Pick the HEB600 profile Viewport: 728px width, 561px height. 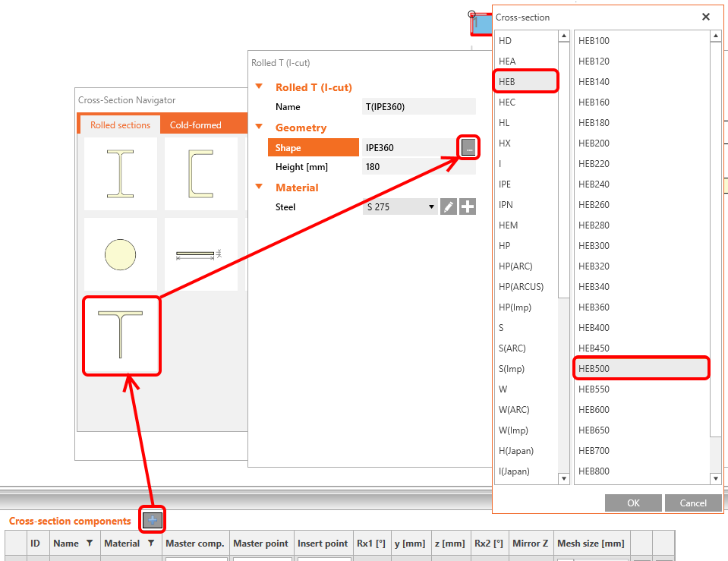coord(642,410)
